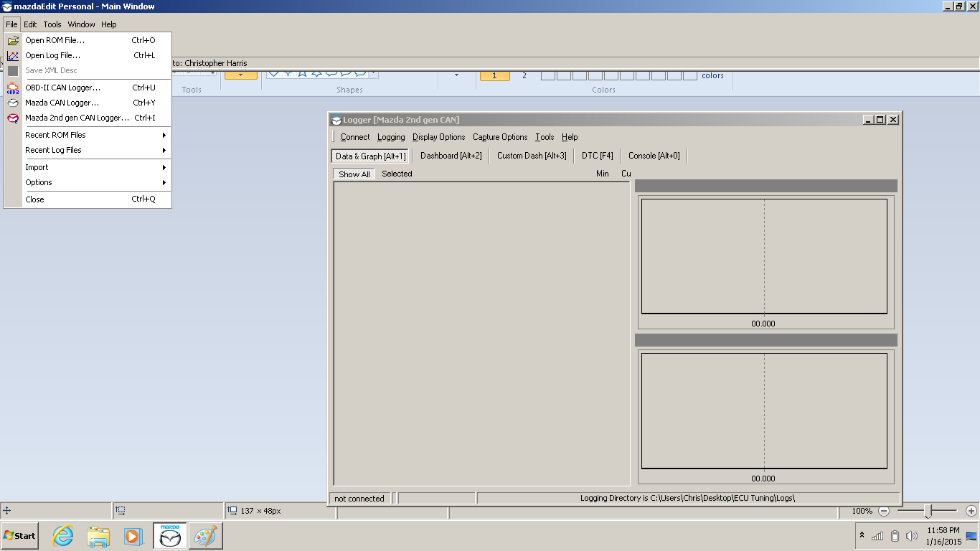This screenshot has height=551, width=980.
Task: Click the not connected status field
Action: coord(359,499)
